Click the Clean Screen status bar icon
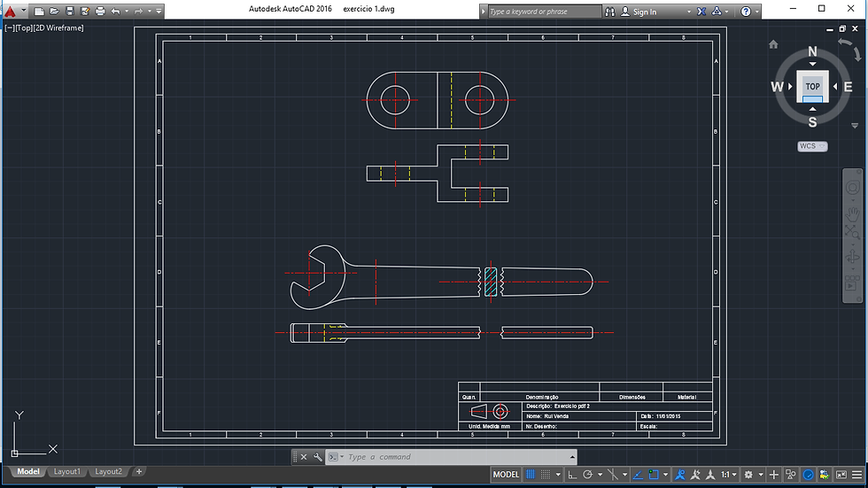 click(x=841, y=474)
